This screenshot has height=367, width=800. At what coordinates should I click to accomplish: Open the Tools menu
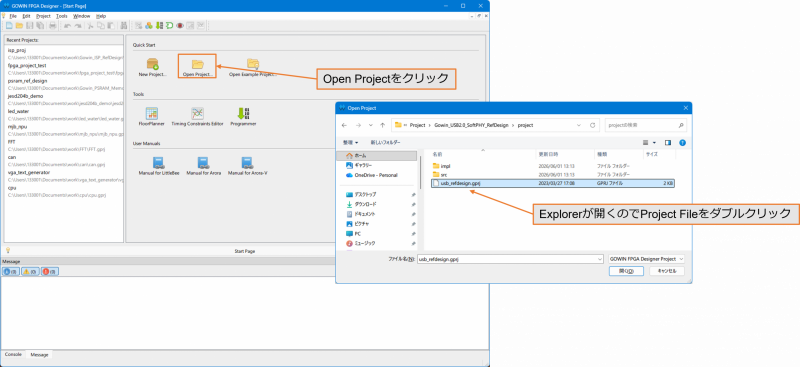[x=62, y=16]
